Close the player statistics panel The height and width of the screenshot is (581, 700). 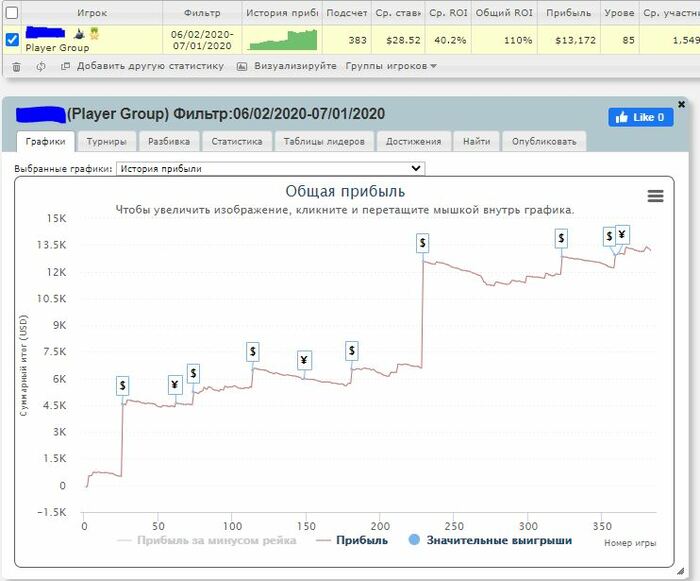point(681,104)
